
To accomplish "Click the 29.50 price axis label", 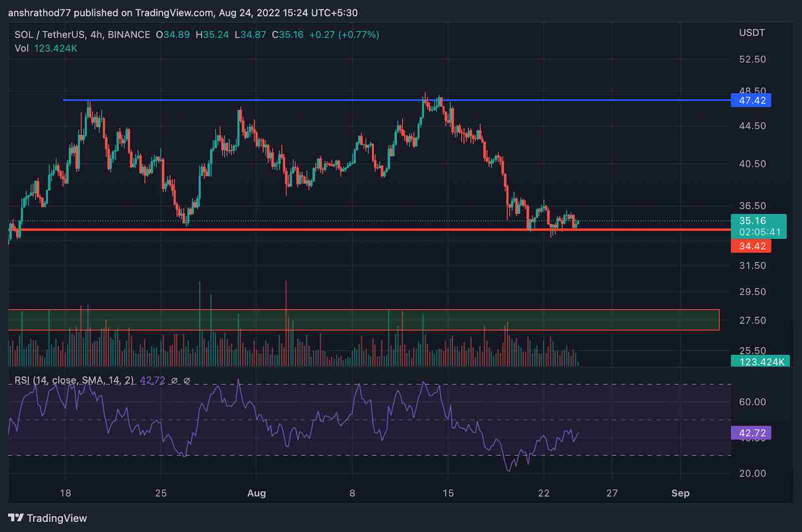I will point(752,292).
